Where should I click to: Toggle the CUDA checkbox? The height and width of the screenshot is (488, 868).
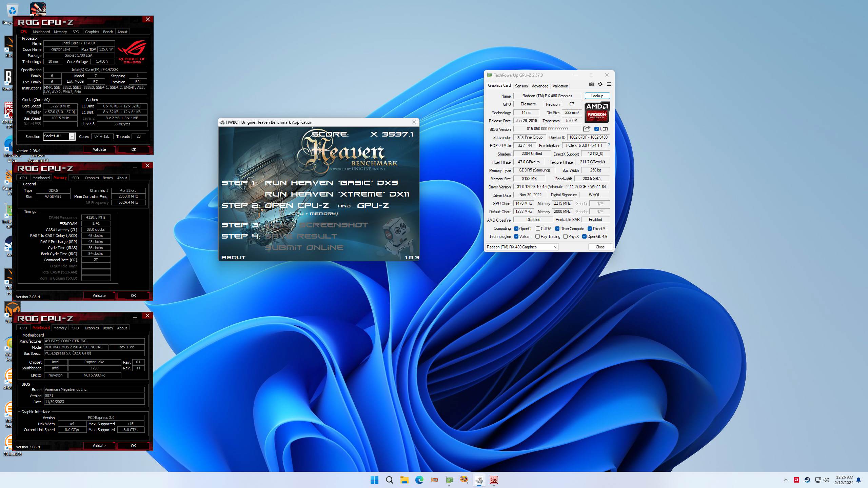tap(538, 229)
